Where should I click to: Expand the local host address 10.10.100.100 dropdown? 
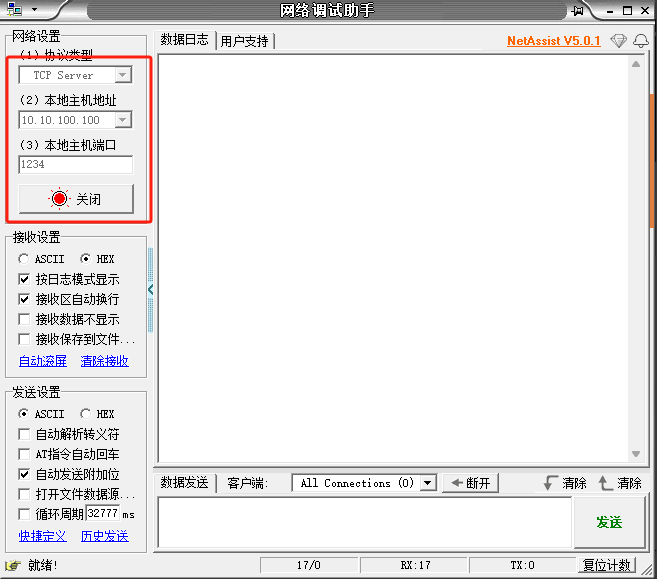coord(122,120)
